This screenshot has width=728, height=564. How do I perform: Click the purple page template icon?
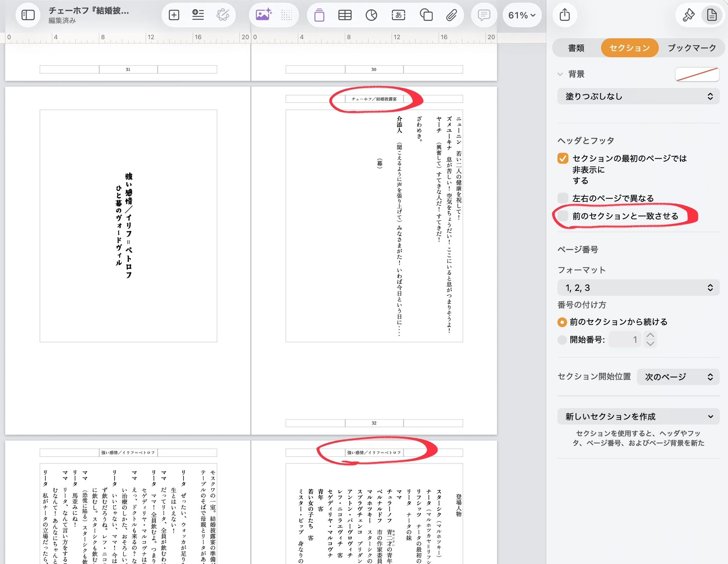319,15
